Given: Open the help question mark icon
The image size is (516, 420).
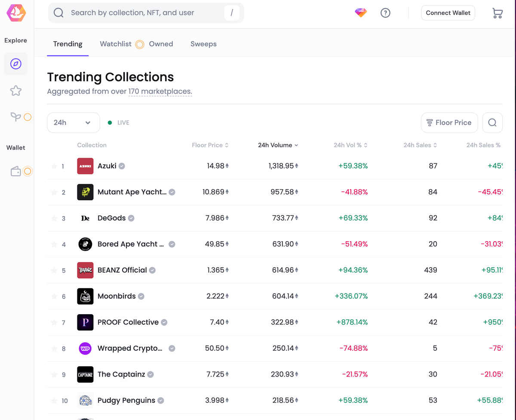Looking at the screenshot, I should pos(385,13).
